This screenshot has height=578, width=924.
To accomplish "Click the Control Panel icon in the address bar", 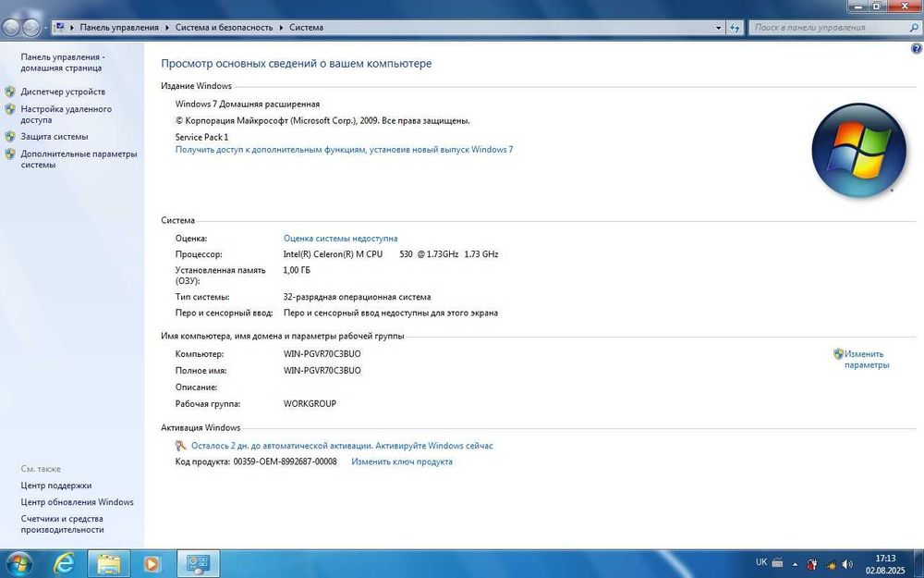I will 59,27.
